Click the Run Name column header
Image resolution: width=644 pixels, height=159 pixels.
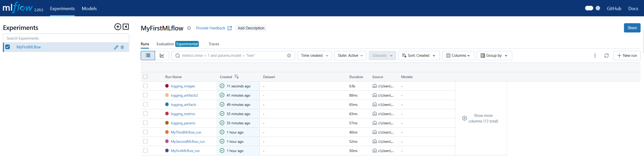(173, 77)
